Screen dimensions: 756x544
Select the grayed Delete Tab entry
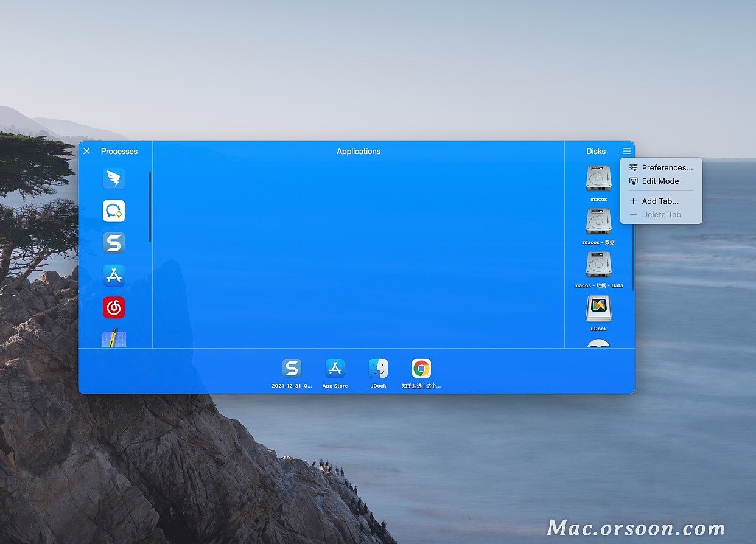(662, 214)
